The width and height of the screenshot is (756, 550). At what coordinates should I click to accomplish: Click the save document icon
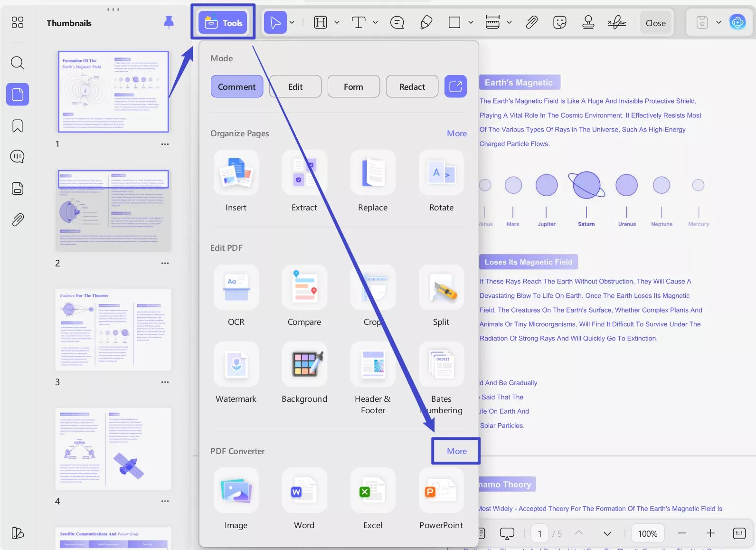click(x=702, y=22)
